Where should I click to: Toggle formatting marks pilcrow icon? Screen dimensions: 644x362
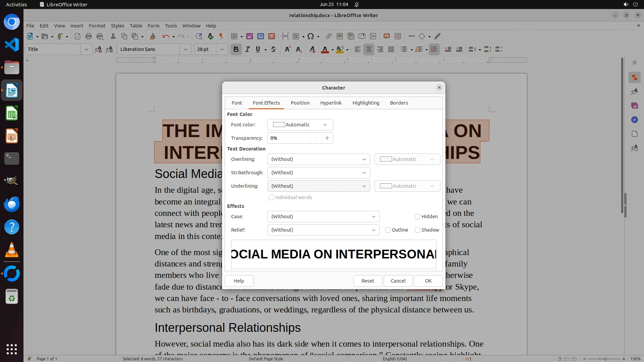pyautogui.click(x=221, y=36)
